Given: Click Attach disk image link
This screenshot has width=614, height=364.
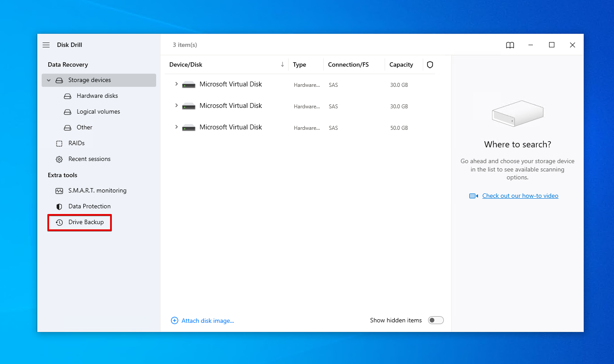Looking at the screenshot, I should point(208,321).
